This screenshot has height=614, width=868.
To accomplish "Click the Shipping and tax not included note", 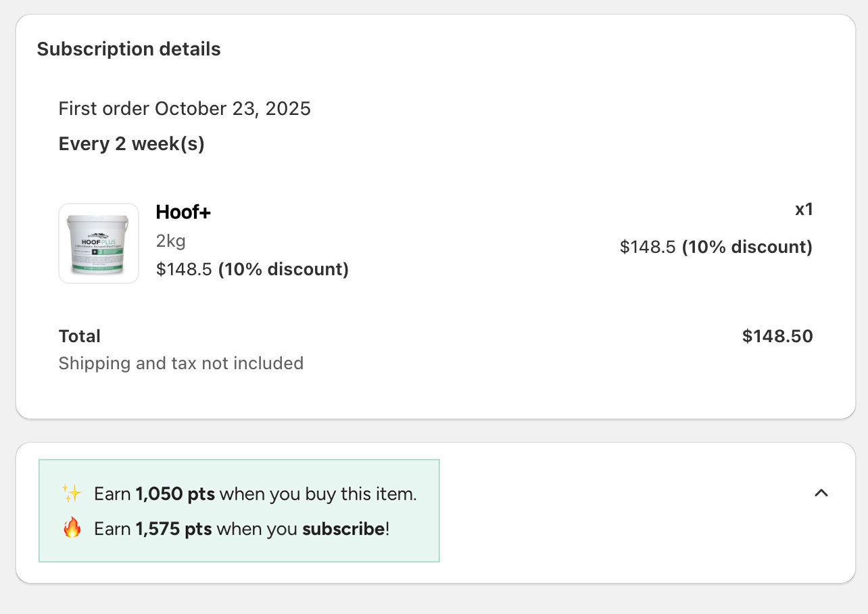I will [180, 363].
